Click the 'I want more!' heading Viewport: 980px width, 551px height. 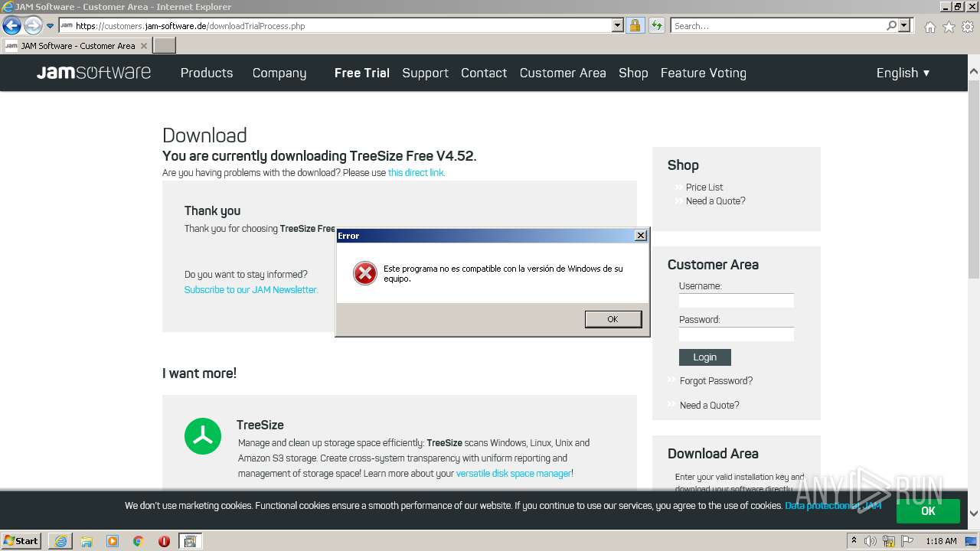(x=199, y=373)
